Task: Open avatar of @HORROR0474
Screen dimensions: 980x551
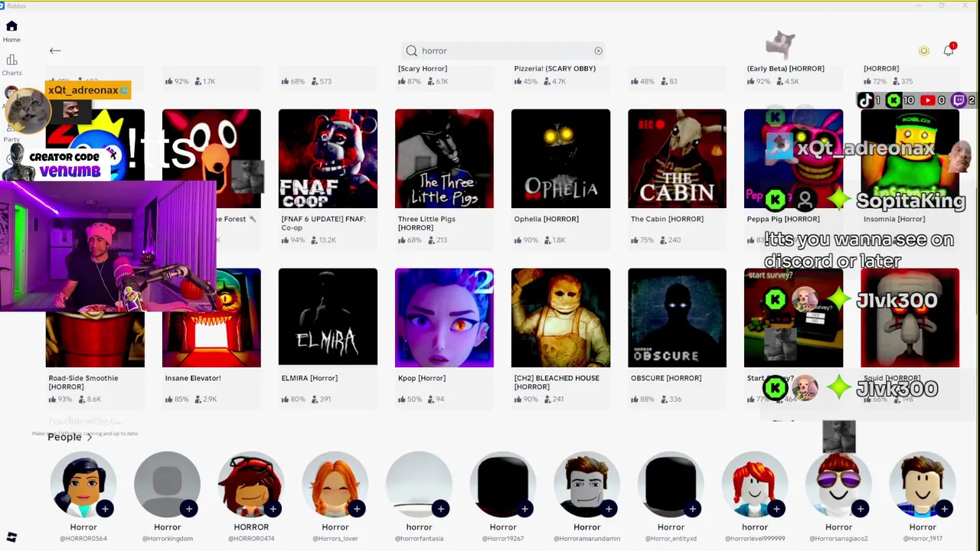Action: (251, 485)
